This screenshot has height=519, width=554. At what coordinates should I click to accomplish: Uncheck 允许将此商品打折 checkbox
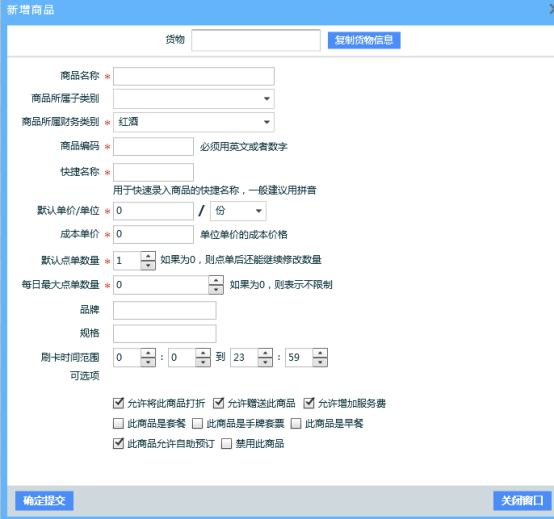point(118,403)
